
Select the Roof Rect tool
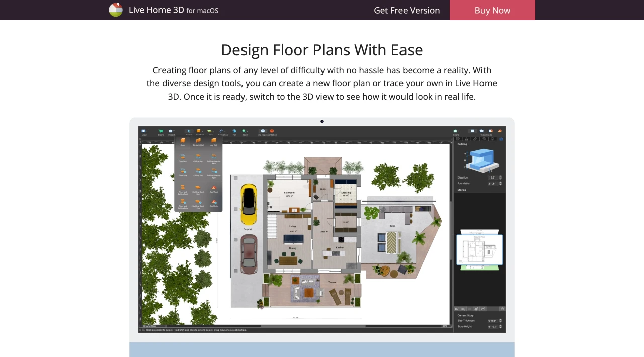[214, 187]
